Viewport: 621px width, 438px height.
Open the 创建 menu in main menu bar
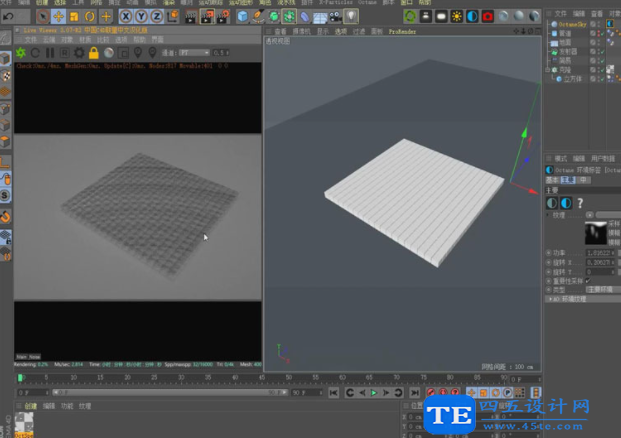point(42,3)
